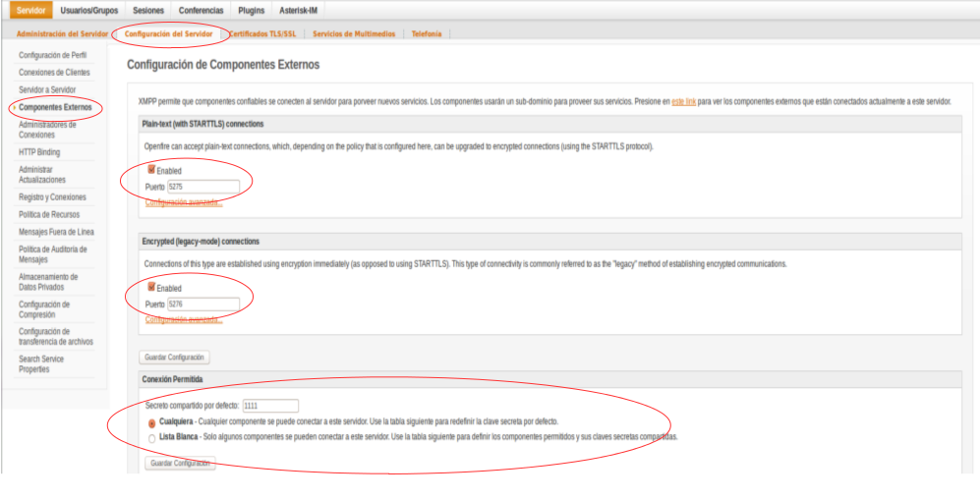980x500 pixels.
Task: Open Configuración de Perfil in sidebar
Action: coord(52,55)
